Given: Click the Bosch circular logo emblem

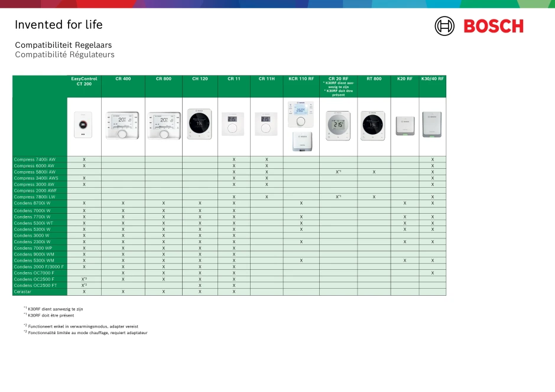Looking at the screenshot, I should click(x=444, y=26).
